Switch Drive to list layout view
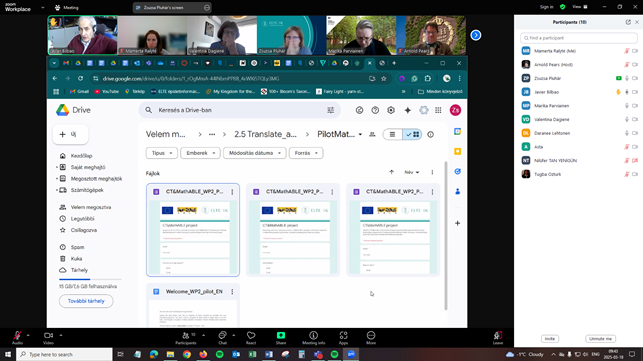This screenshot has width=643, height=361. point(392,134)
